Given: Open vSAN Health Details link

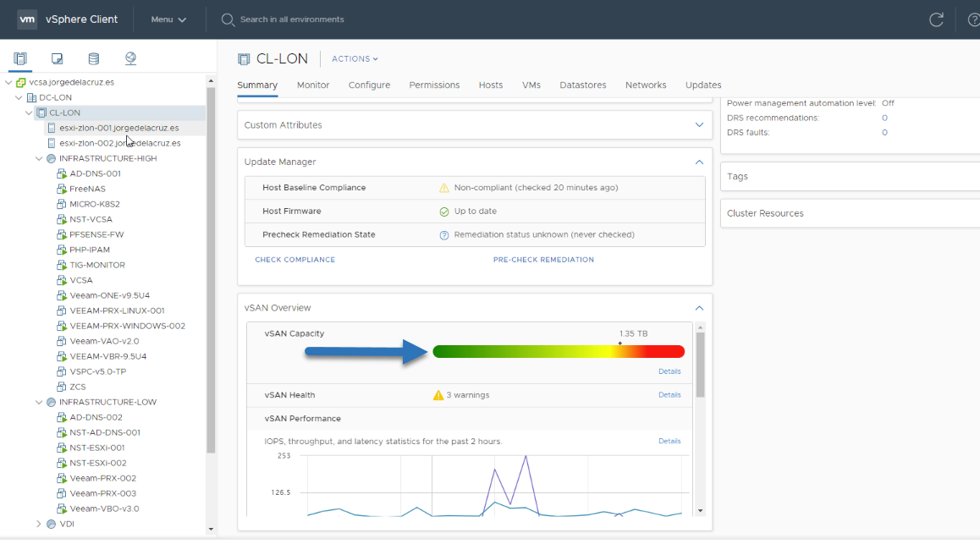Looking at the screenshot, I should 669,395.
